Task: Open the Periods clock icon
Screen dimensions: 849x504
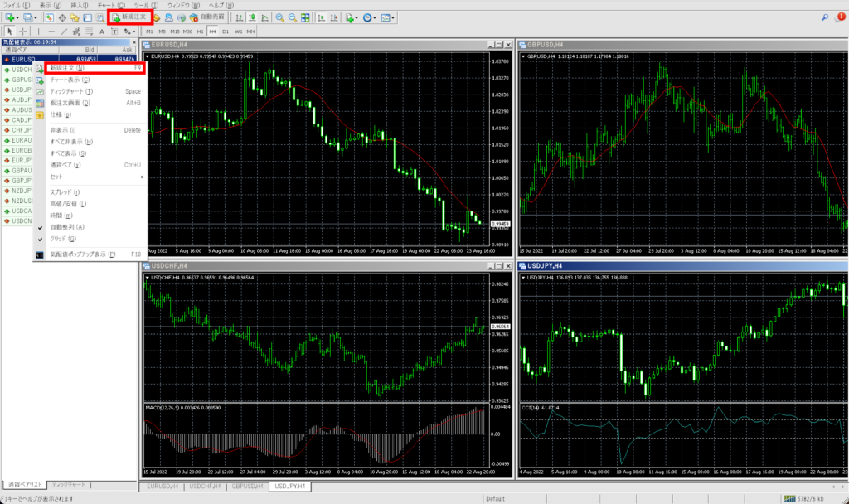Action: click(x=367, y=18)
